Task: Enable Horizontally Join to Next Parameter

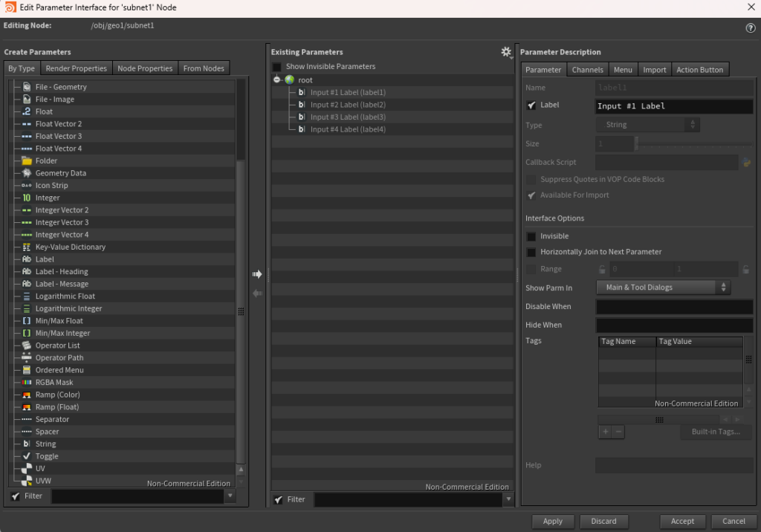Action: pos(531,252)
